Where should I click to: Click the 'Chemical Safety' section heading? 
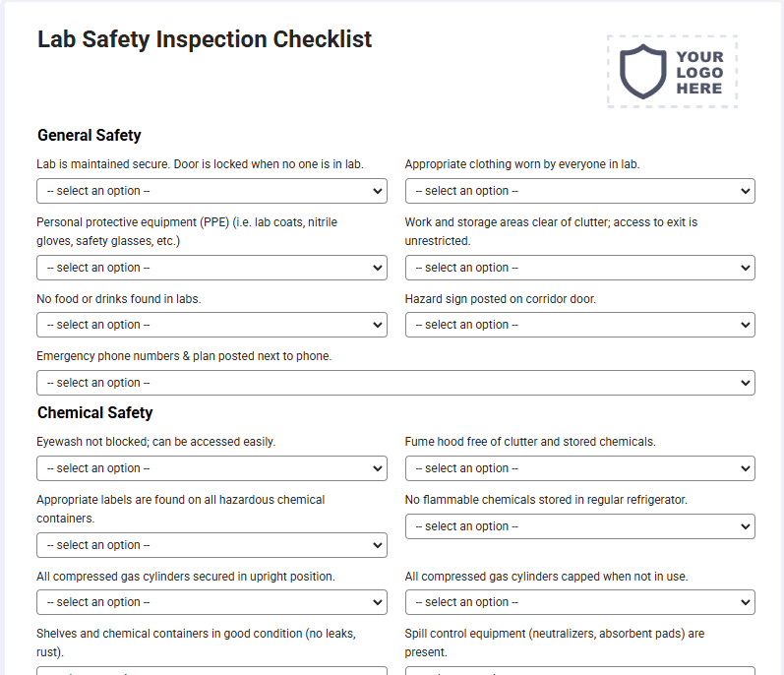[95, 412]
